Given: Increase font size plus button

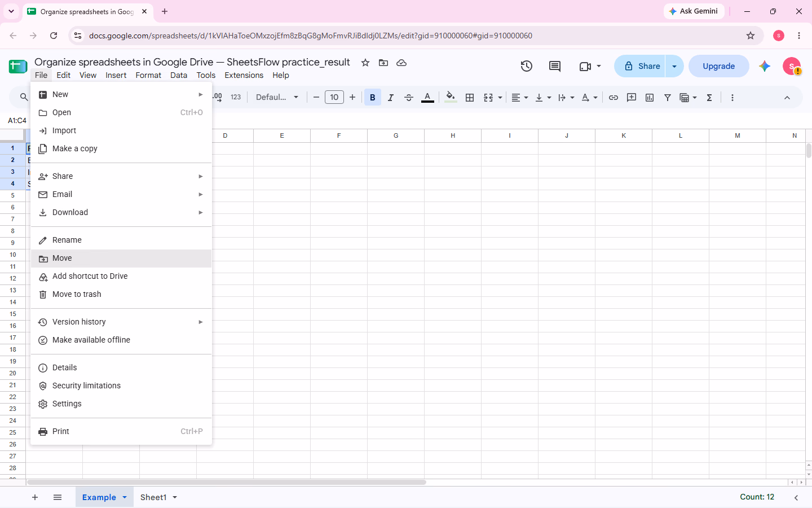Looking at the screenshot, I should pos(352,98).
